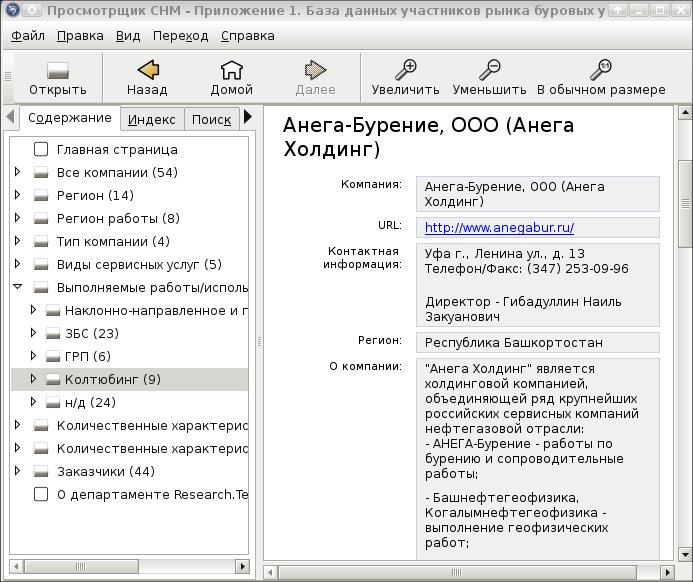Screen dimensions: 693x582
Task: Click content horizontal scrollbar right arrow
Action: point(667,573)
